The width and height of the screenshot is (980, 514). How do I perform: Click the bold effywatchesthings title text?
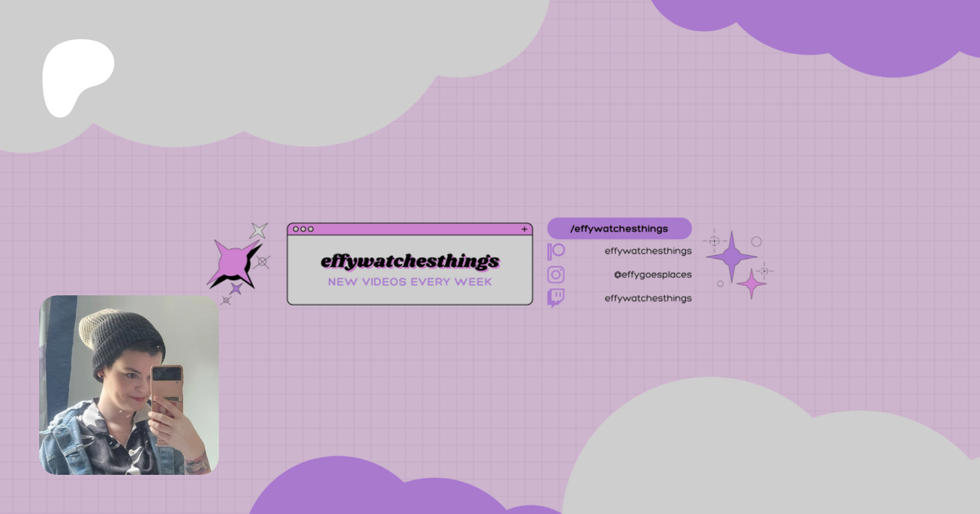409,261
